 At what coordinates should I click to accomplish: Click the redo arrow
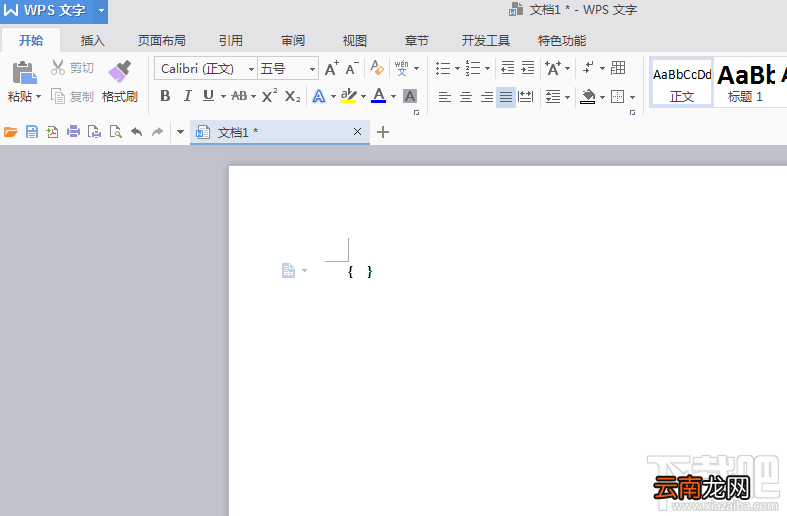[x=158, y=132]
